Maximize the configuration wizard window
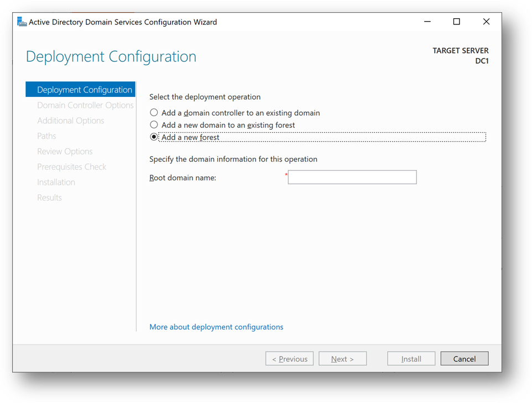532x403 pixels. (x=456, y=22)
